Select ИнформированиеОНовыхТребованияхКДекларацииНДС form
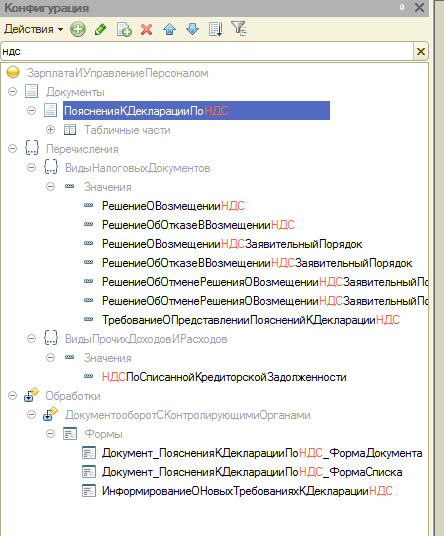 [x=247, y=491]
